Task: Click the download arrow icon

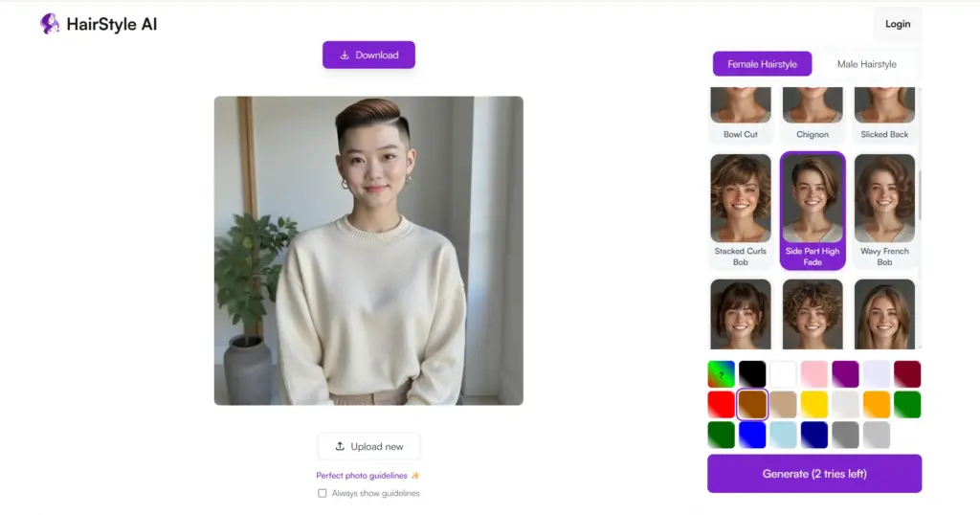Action: point(345,55)
